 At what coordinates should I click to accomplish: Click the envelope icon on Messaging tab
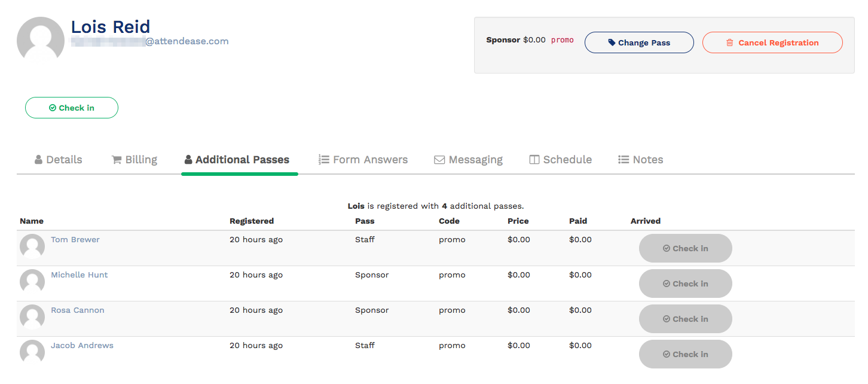point(439,159)
